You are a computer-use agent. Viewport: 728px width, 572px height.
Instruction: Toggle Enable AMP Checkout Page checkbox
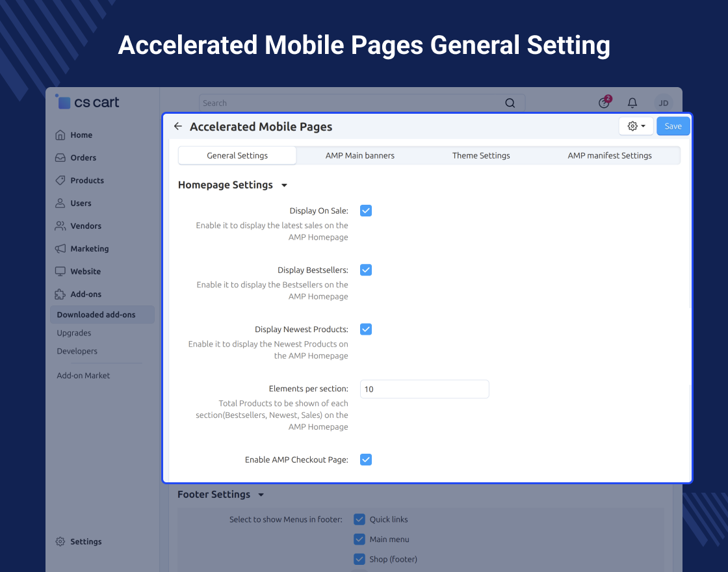click(x=366, y=460)
